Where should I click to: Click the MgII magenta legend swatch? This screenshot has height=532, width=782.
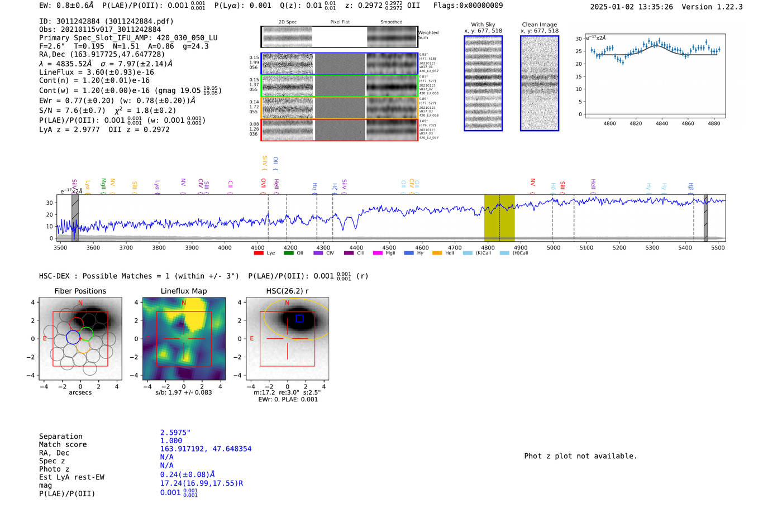click(x=378, y=253)
